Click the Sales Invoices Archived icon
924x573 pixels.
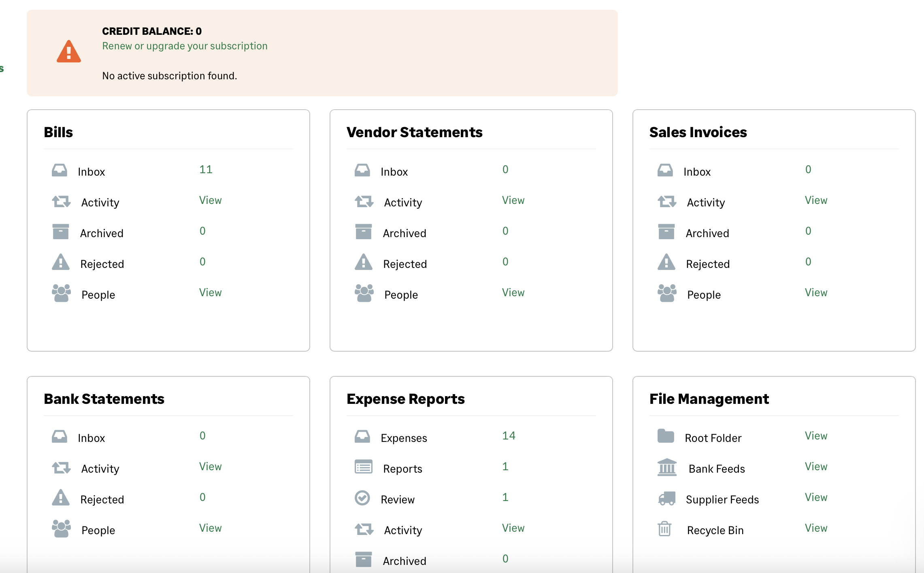666,232
